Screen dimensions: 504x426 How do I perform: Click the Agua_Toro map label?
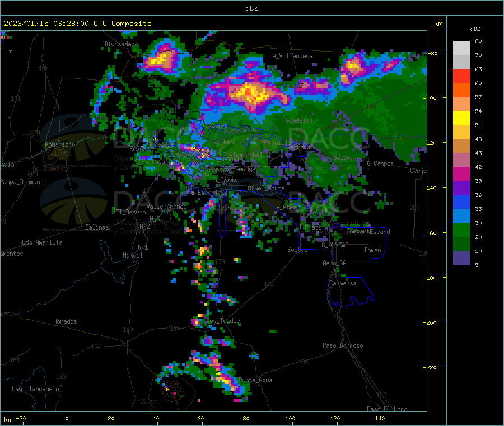tap(60, 144)
